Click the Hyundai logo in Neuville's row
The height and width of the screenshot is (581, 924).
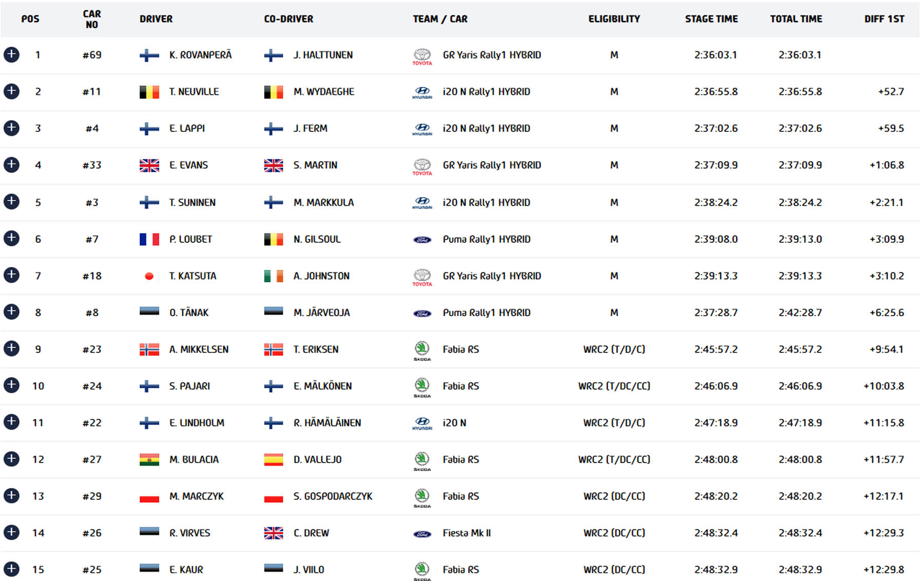tap(422, 92)
